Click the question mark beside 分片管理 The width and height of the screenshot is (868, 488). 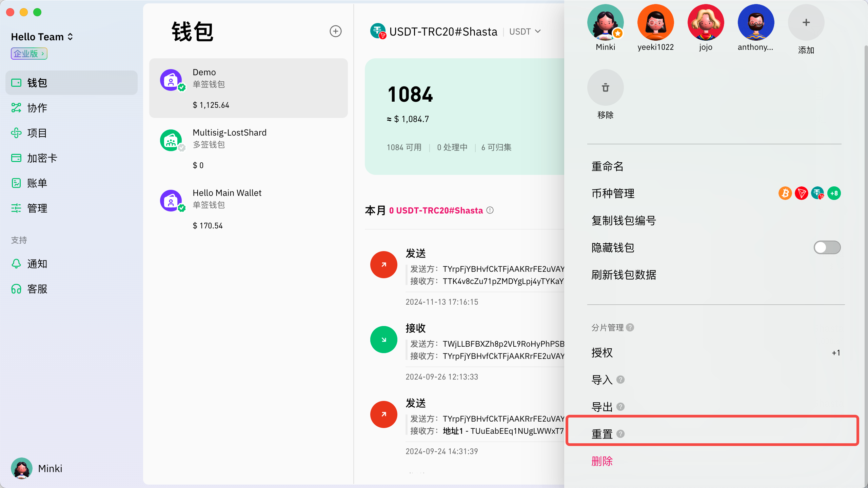(630, 327)
